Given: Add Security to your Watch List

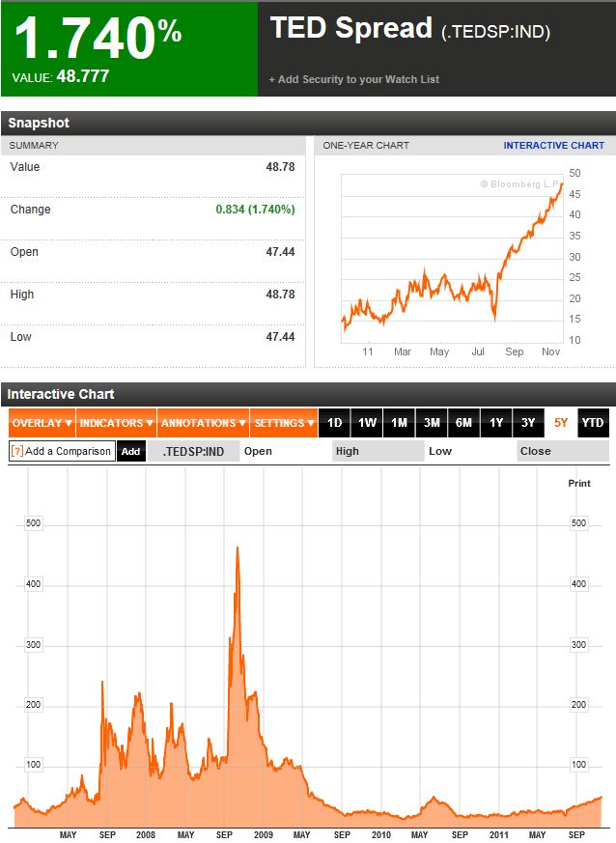Looking at the screenshot, I should click(x=354, y=79).
